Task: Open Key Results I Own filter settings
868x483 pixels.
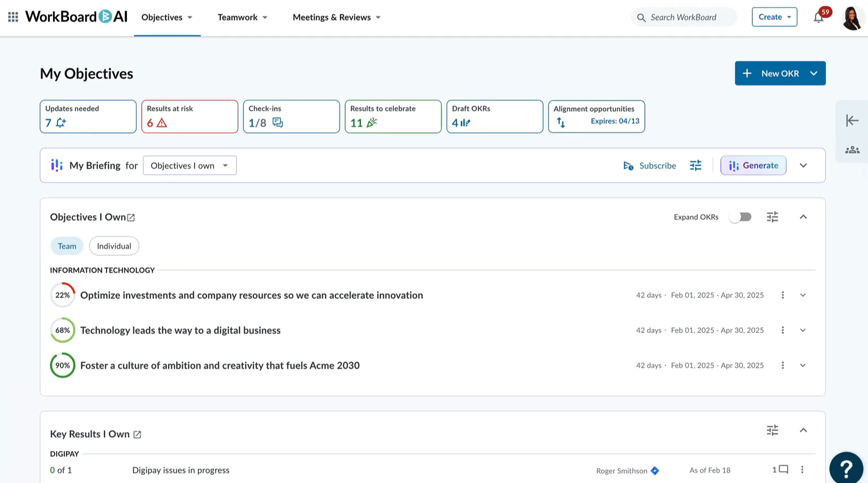Action: click(x=772, y=431)
